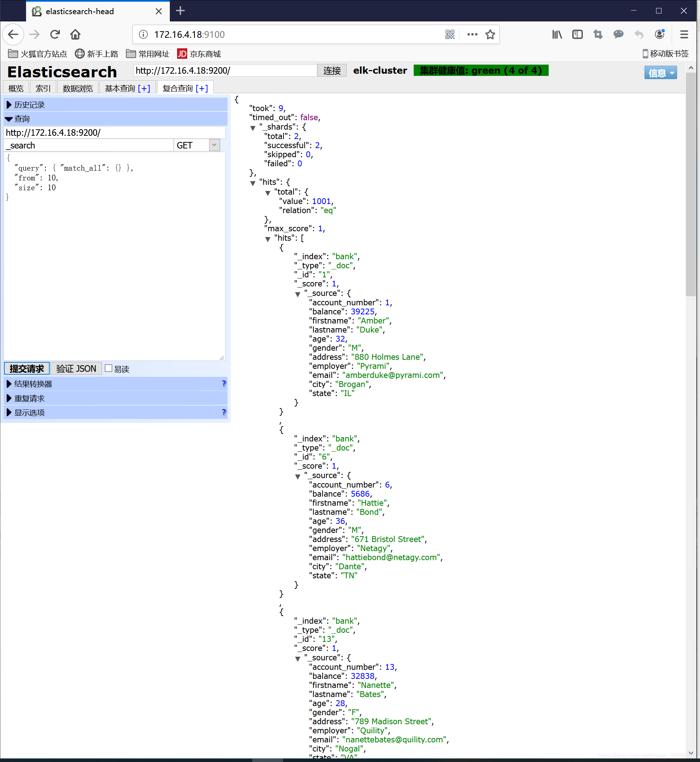The width and height of the screenshot is (700, 762).
Task: Click the cluster health green status badge
Action: pyautogui.click(x=481, y=70)
